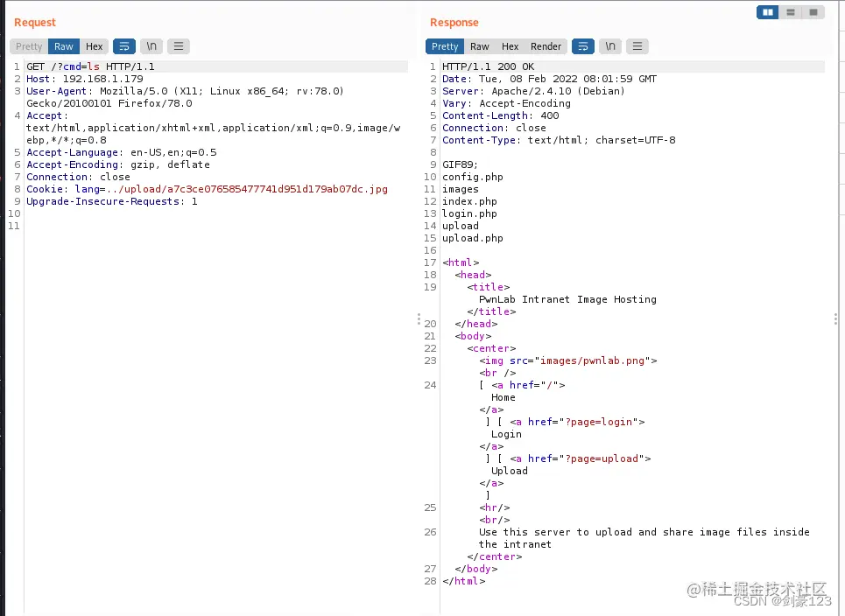The image size is (845, 616).
Task: Click the HTTP/1.1 200 OK status line
Action: [489, 66]
